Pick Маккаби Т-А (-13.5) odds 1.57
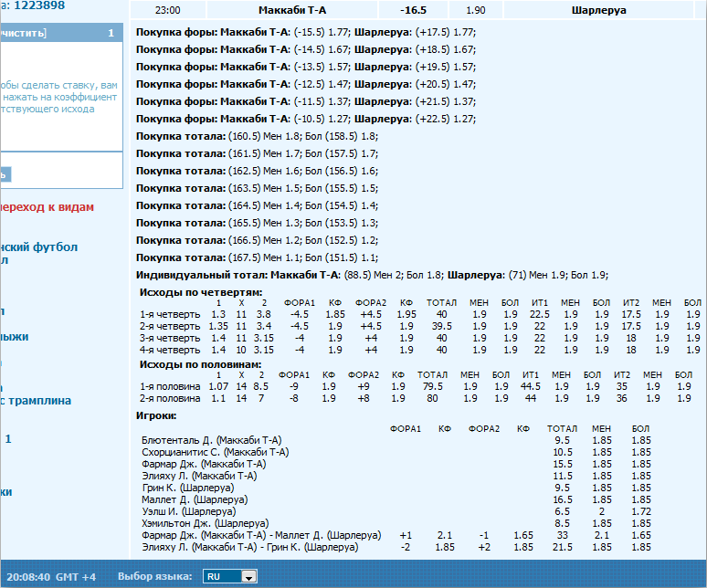This screenshot has width=707, height=588. [339, 67]
